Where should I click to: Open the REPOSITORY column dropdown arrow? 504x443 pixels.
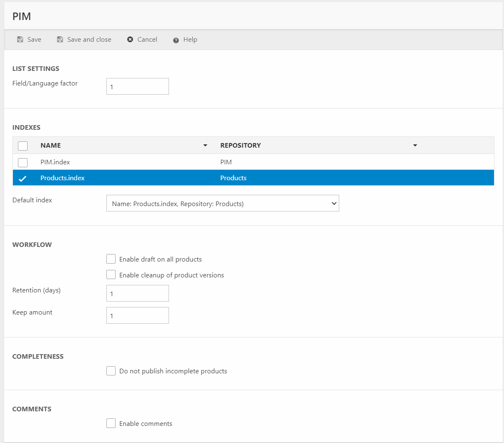click(415, 146)
